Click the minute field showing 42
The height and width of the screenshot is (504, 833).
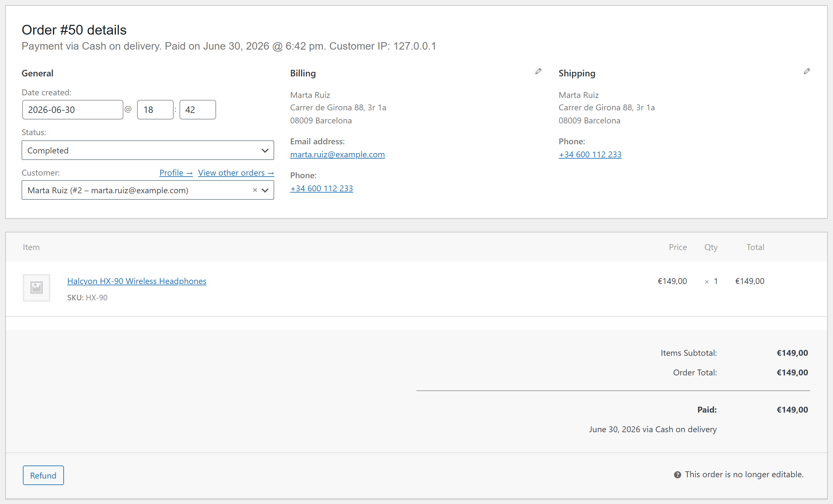click(x=198, y=110)
